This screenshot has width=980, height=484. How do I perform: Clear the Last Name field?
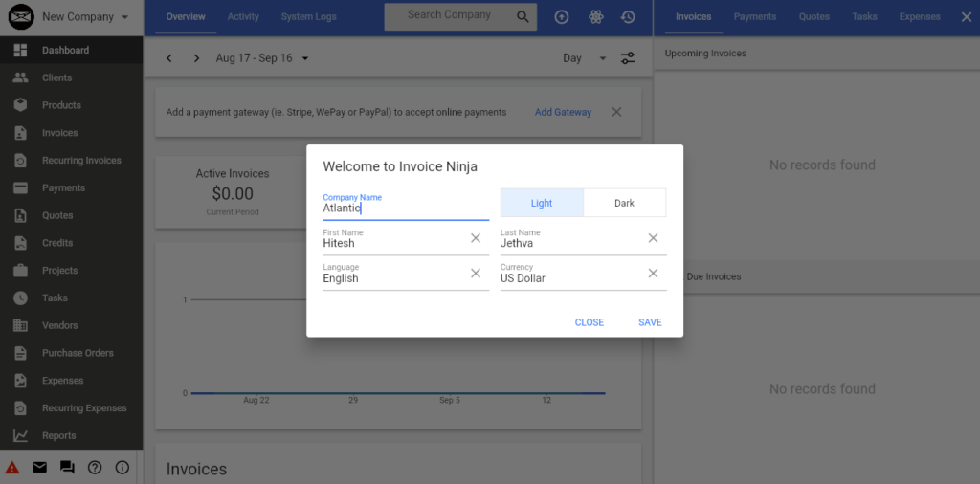coord(653,238)
